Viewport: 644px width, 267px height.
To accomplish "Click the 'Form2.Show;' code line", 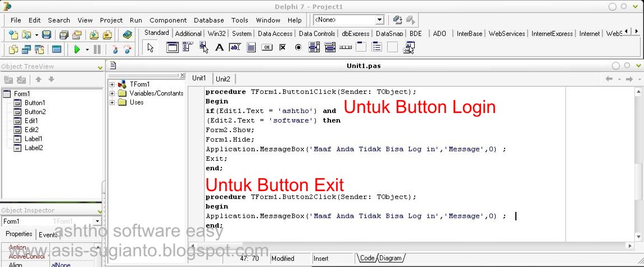I will tap(230, 130).
